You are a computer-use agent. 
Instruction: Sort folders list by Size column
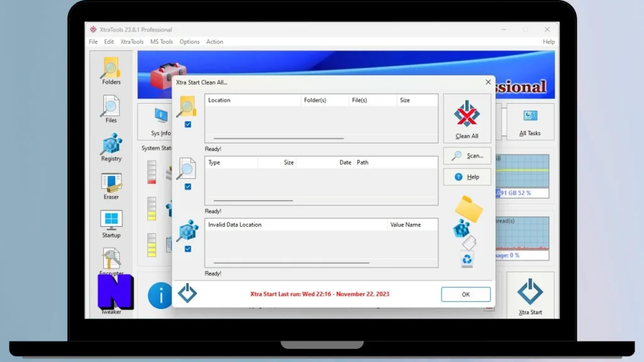418,100
